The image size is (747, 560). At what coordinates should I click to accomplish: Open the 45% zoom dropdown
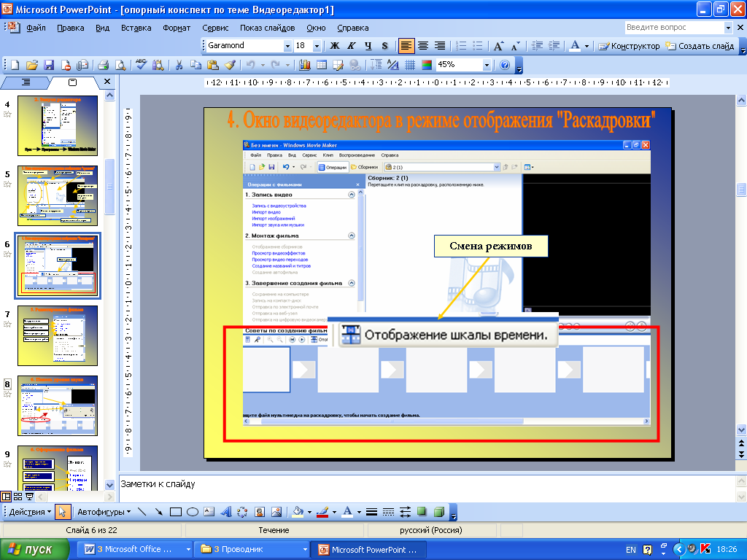pos(487,65)
